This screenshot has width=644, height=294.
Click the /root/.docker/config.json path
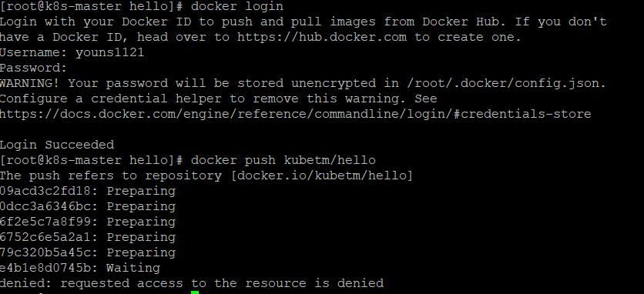coord(507,83)
